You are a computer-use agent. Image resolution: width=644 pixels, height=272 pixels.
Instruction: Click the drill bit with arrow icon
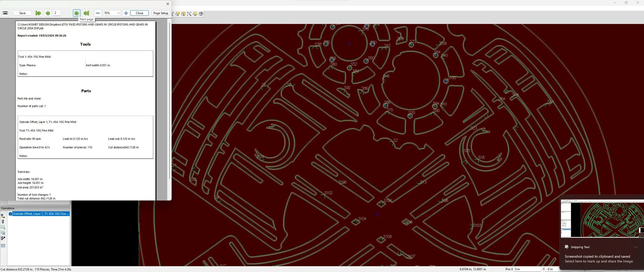[3, 238]
